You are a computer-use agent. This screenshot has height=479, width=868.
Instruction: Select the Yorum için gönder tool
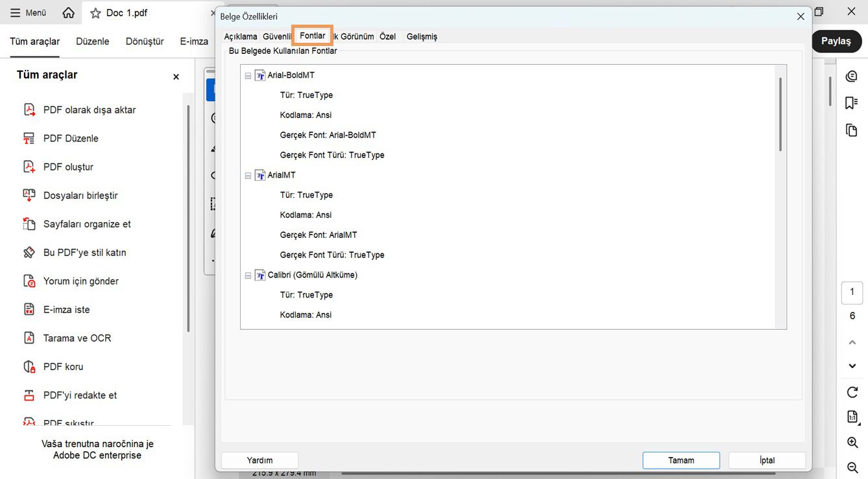pos(71,281)
